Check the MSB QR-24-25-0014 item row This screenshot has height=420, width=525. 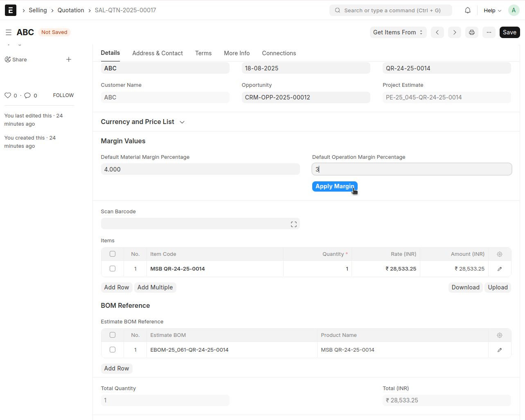click(x=113, y=269)
